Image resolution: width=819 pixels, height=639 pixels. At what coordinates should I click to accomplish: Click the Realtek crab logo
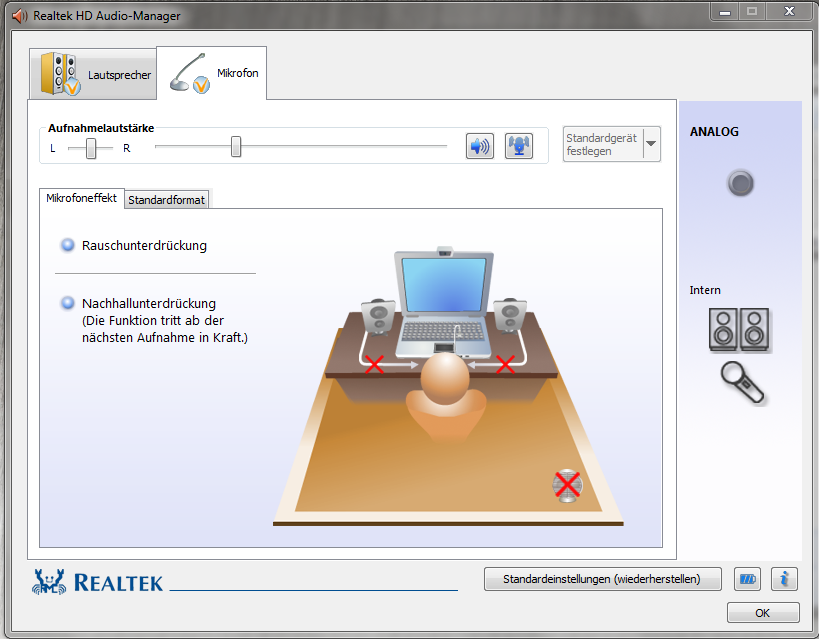pyautogui.click(x=49, y=582)
